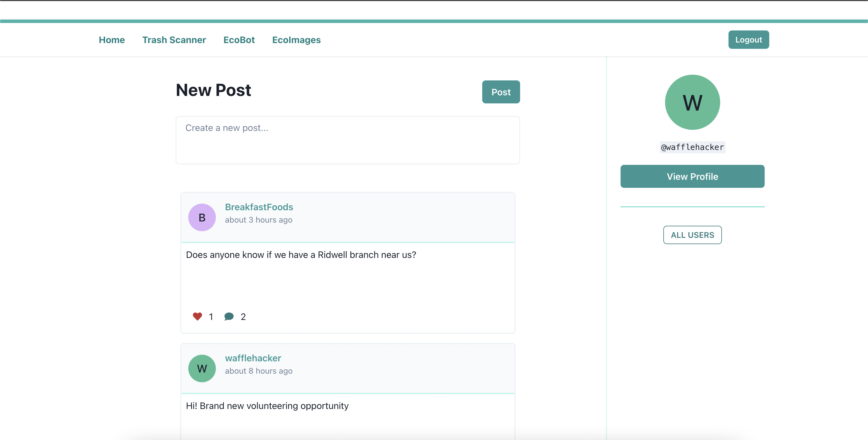Show ALL USERS list
The width and height of the screenshot is (868, 440).
click(692, 235)
